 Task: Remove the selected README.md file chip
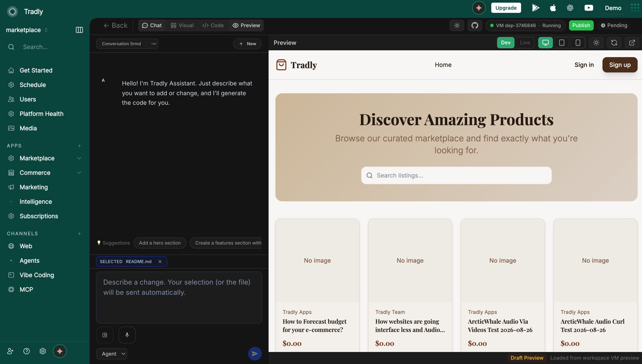pyautogui.click(x=160, y=261)
